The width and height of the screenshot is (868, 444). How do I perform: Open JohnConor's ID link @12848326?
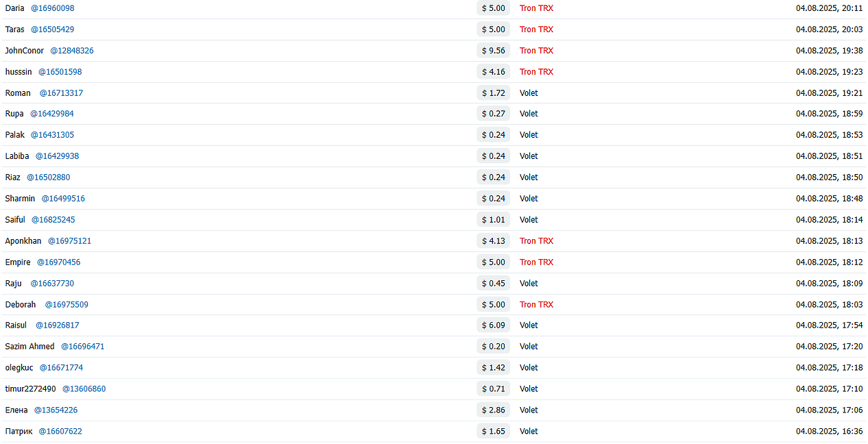tap(72, 51)
